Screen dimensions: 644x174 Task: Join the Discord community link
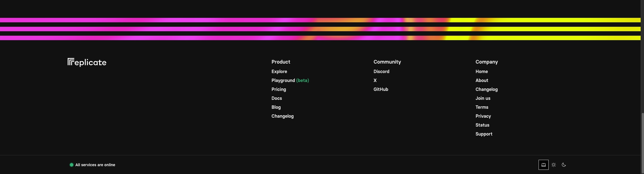pyautogui.click(x=381, y=71)
